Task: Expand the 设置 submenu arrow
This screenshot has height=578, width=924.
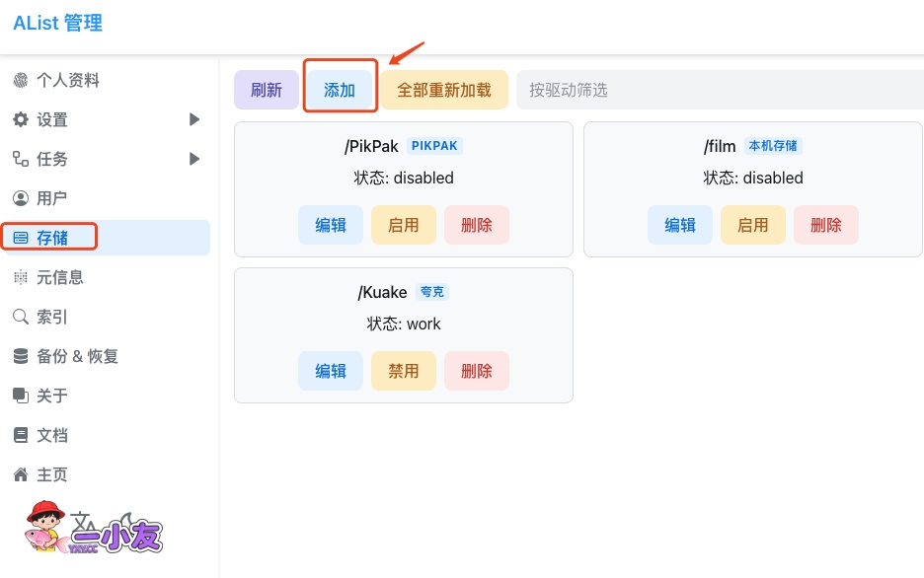Action: pos(194,119)
